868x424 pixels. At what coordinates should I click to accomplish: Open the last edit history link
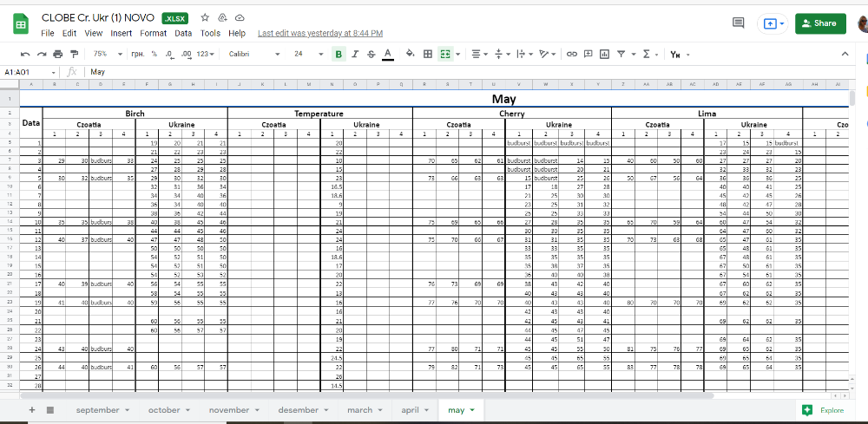click(x=319, y=33)
